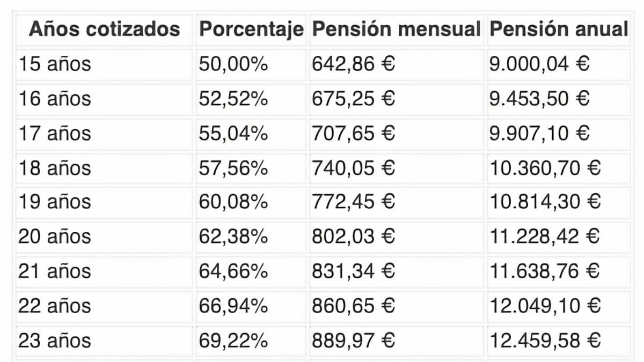Screen dimensions: 644x362
Task: Click the 'Pensión mensual' column header
Action: pos(396,29)
